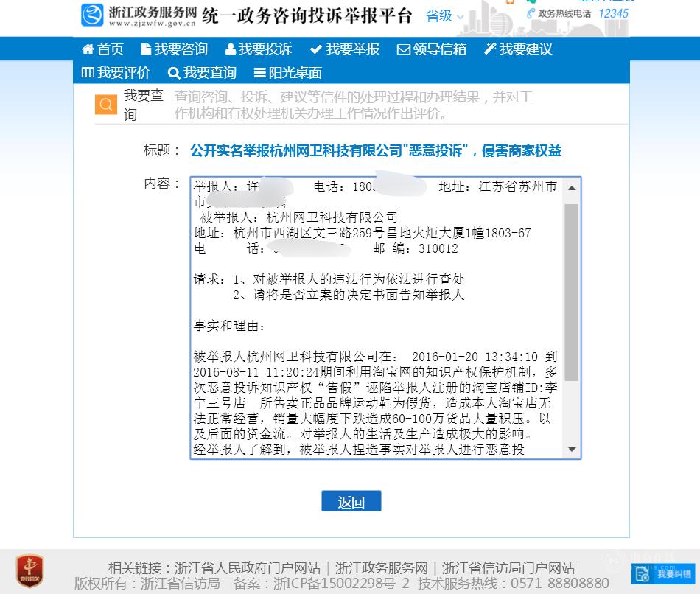Click the 返回 button
Image resolution: width=700 pixels, height=594 pixels.
[x=351, y=501]
